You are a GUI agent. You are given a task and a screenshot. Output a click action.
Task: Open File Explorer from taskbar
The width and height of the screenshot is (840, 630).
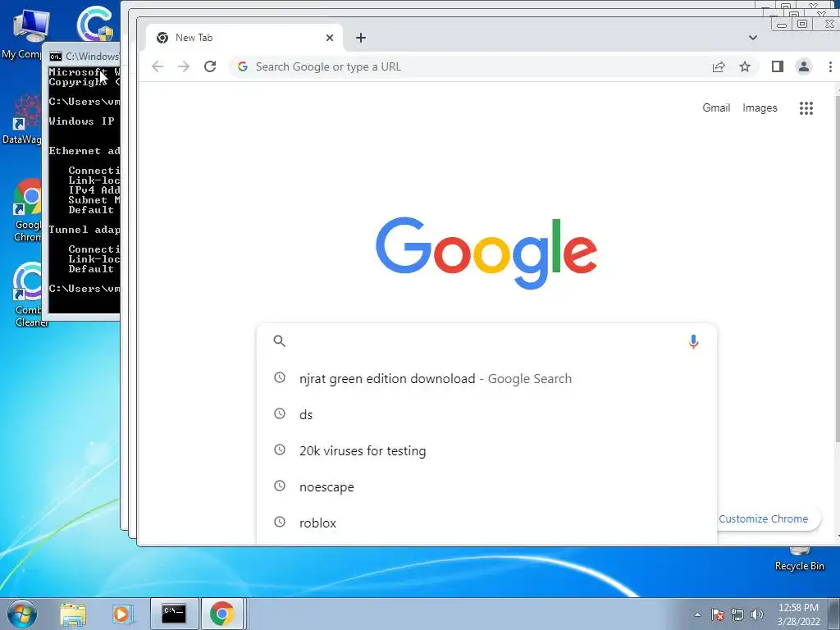tap(73, 614)
